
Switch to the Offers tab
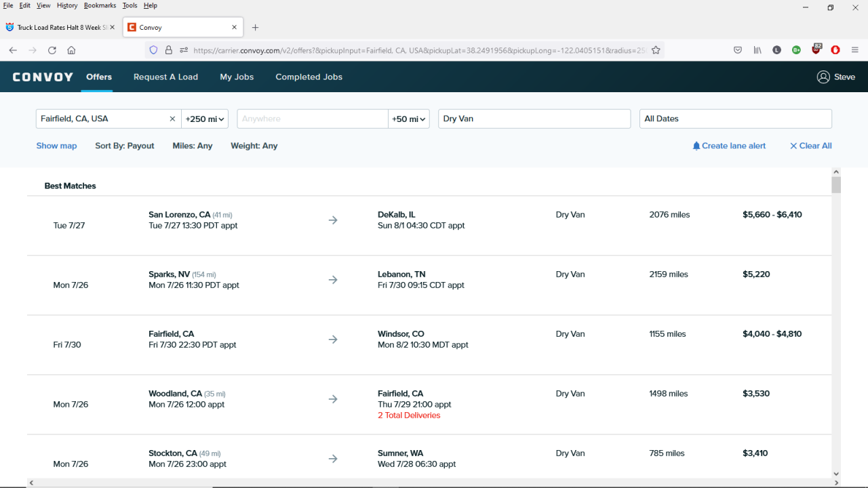point(99,77)
